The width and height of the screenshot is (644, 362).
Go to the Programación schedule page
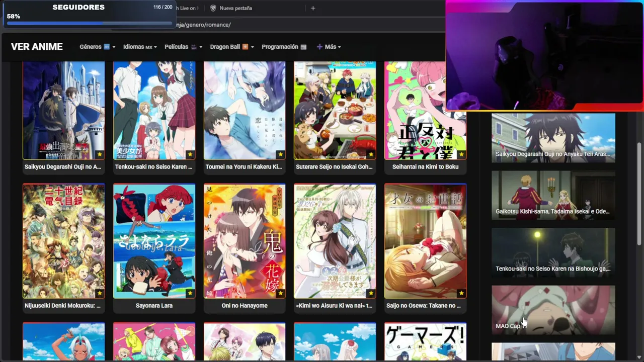point(284,47)
